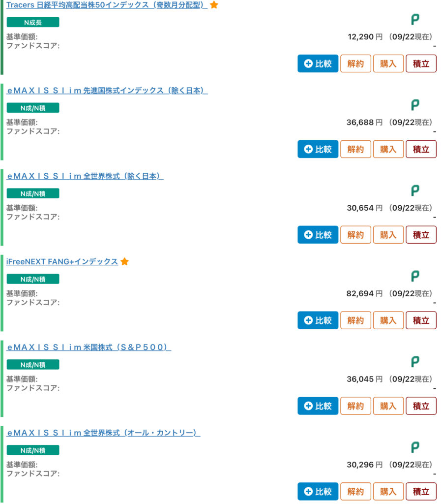This screenshot has width=443, height=504.
Task: Click P icon for eMAXIS Slim S&P500
Action: pyautogui.click(x=415, y=362)
